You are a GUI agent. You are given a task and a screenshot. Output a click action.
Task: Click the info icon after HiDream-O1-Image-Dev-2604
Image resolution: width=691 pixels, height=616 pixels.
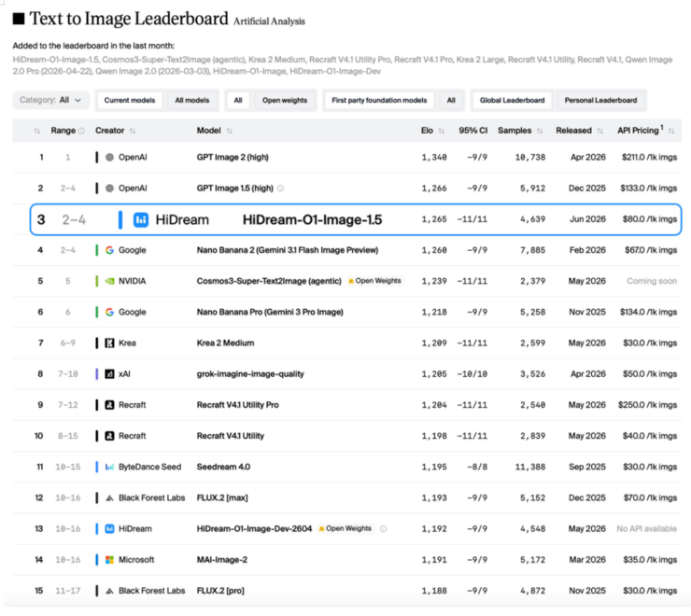384,529
